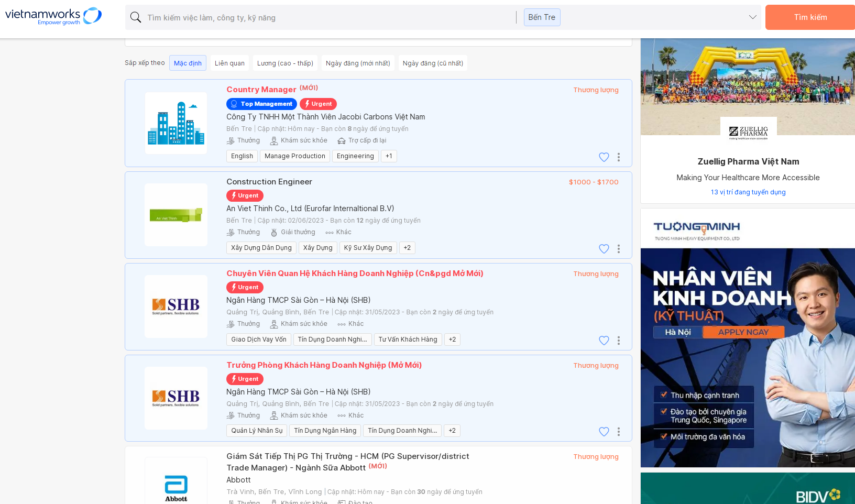Open Zuellig Pharma Việt Nam company
The height and width of the screenshot is (504, 855).
pyautogui.click(x=748, y=161)
